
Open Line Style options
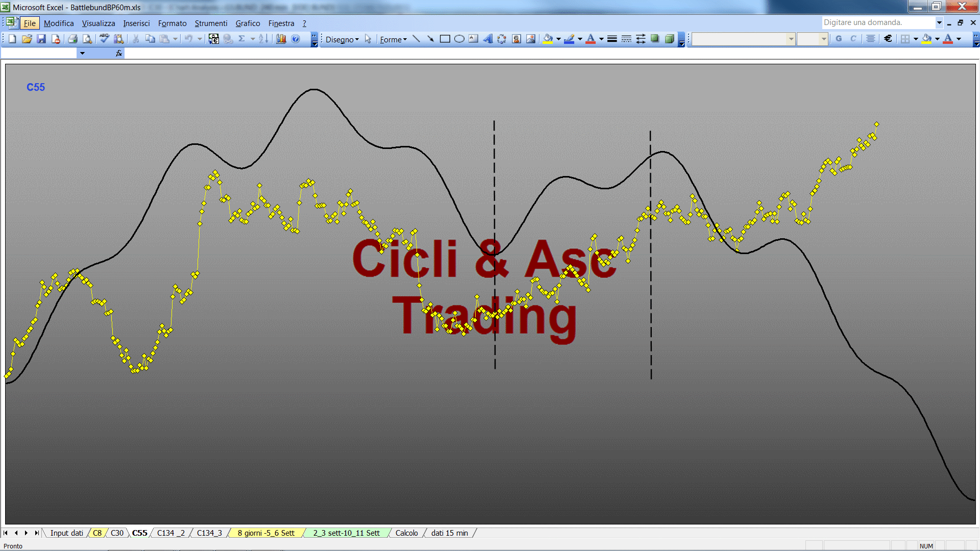[612, 39]
